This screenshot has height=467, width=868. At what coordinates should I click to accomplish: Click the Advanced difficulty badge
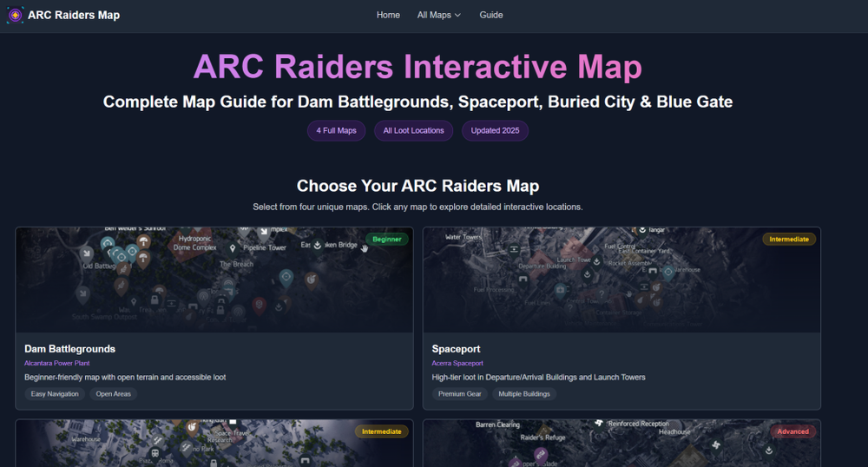tap(792, 431)
